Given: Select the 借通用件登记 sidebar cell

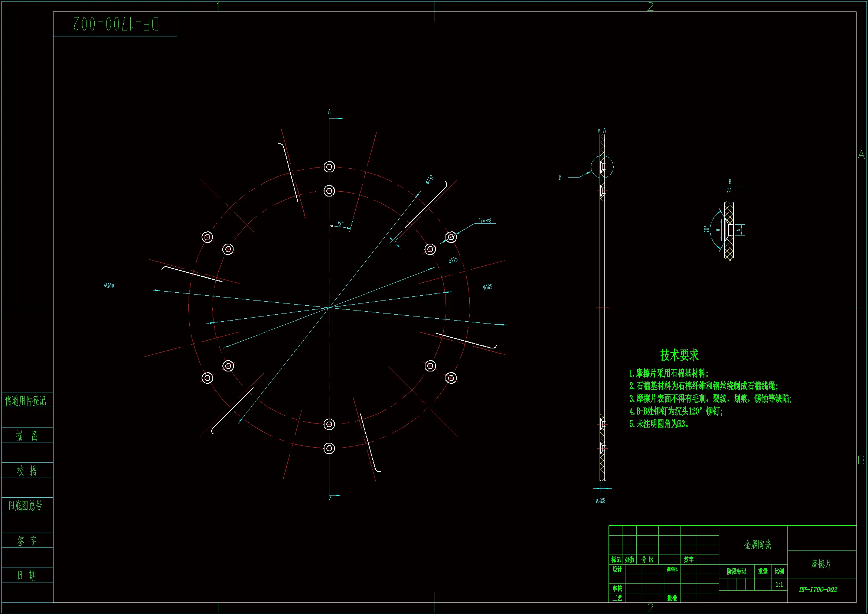Looking at the screenshot, I should [26, 400].
